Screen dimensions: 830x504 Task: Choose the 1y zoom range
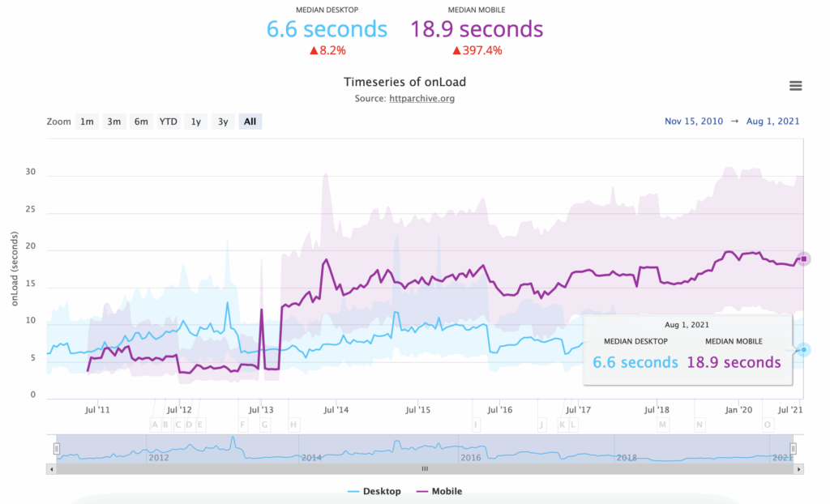[196, 122]
